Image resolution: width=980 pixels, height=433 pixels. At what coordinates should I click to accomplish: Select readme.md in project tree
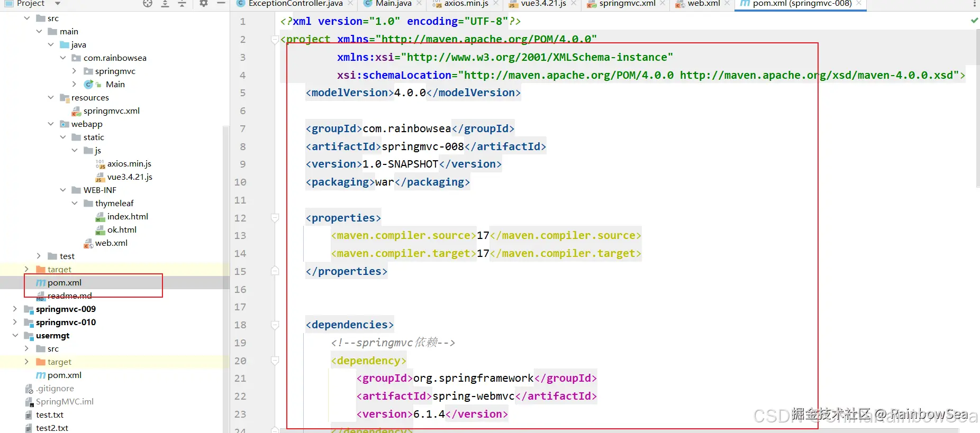click(x=69, y=296)
